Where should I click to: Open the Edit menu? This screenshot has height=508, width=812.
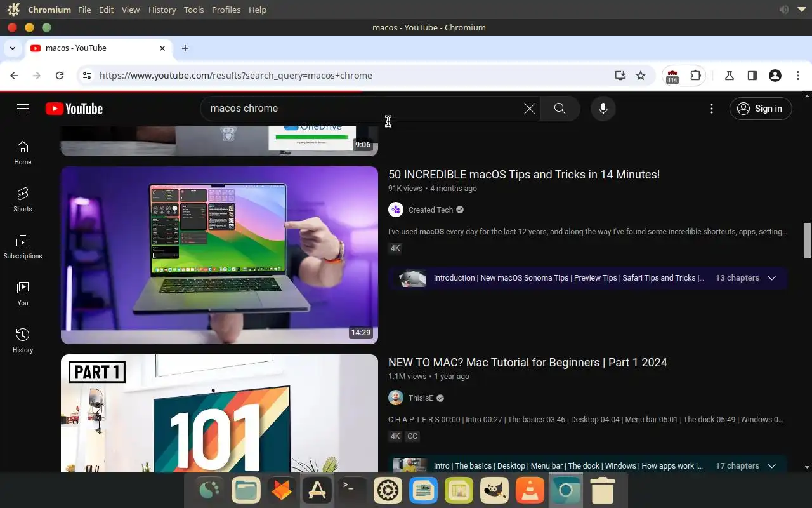107,10
